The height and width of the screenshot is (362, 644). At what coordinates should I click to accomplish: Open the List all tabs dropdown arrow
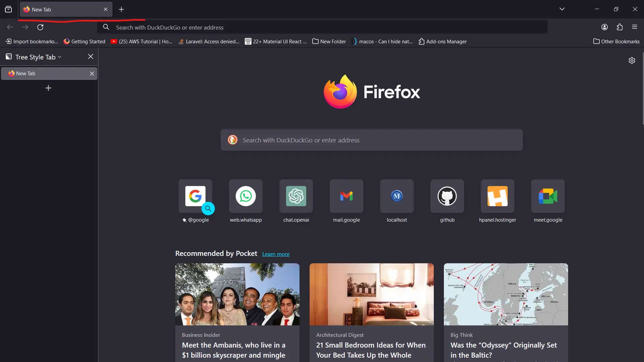point(562,9)
